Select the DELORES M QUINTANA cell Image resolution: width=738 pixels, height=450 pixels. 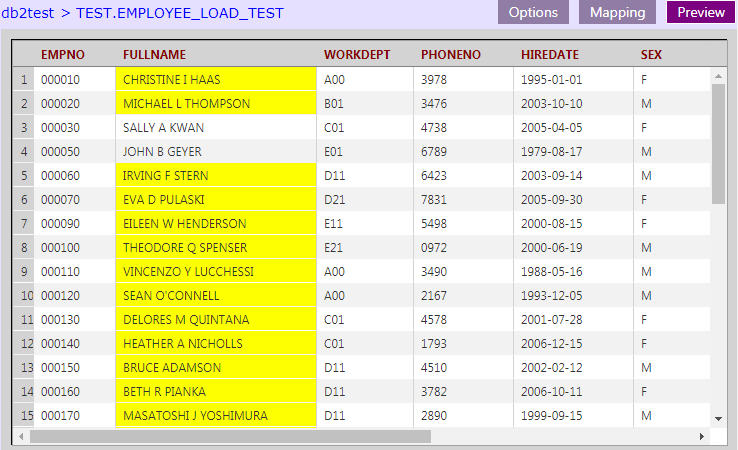[x=216, y=320]
